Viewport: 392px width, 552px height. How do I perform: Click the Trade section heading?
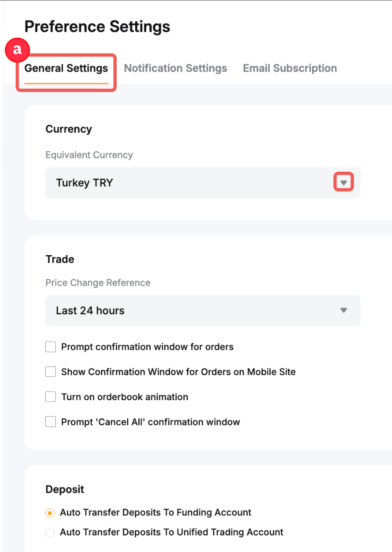pyautogui.click(x=60, y=259)
